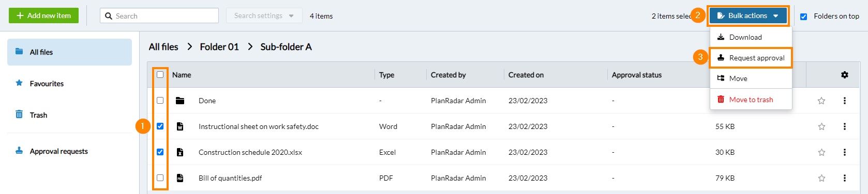Navigate to Folder 01 in breadcrumb
Image resolution: width=868 pixels, height=194 pixels.
tap(219, 47)
